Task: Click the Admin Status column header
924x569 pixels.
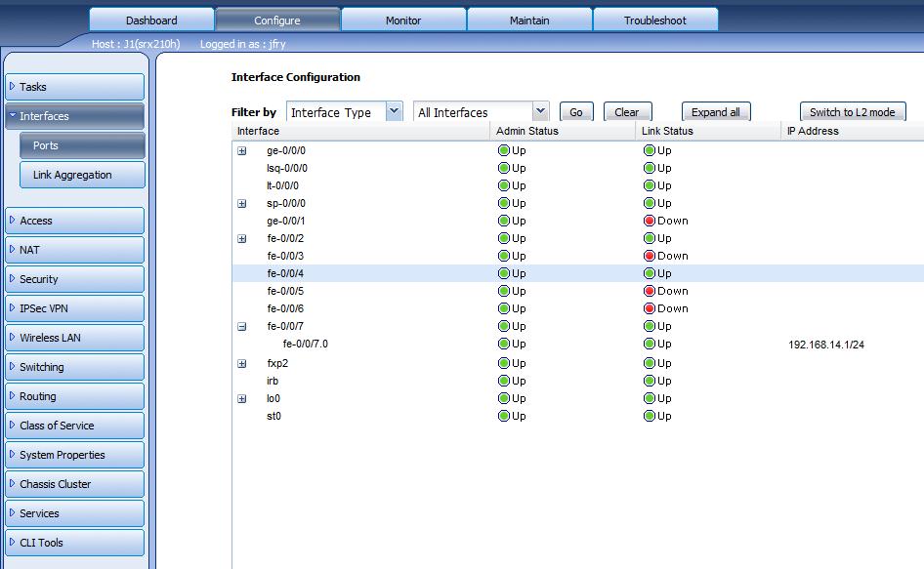Action: [x=563, y=131]
